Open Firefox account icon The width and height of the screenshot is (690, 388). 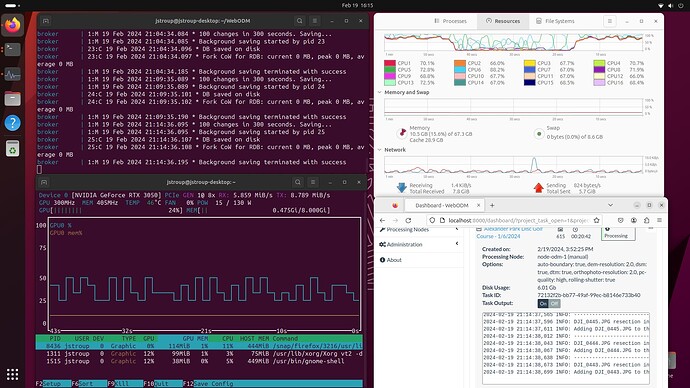pyautogui.click(x=634, y=220)
